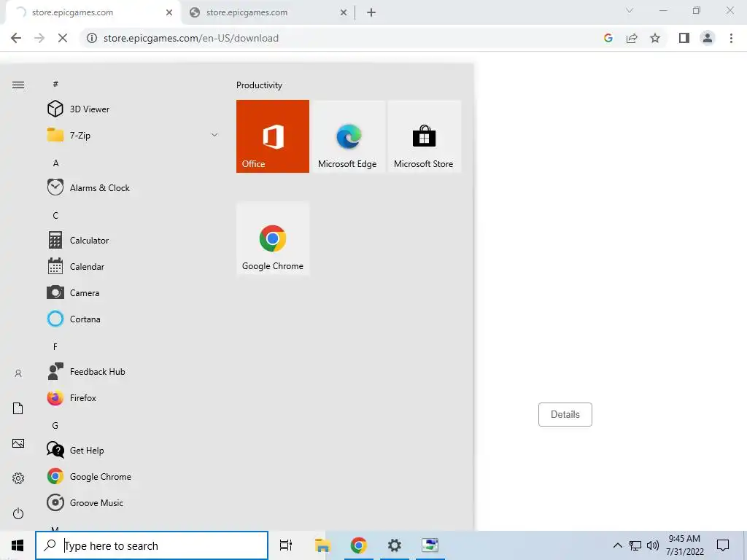This screenshot has width=747, height=560.
Task: Open Groove Music
Action: click(133, 503)
